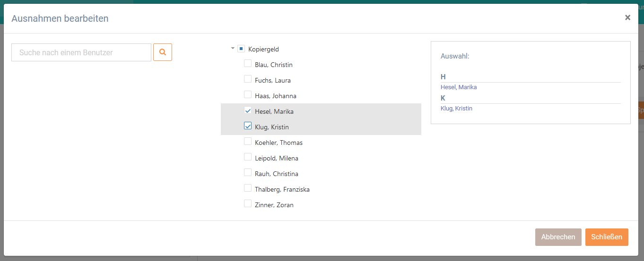The height and width of the screenshot is (261, 644).
Task: Uncheck the Klug, Kristin checkbox
Action: [x=248, y=126]
